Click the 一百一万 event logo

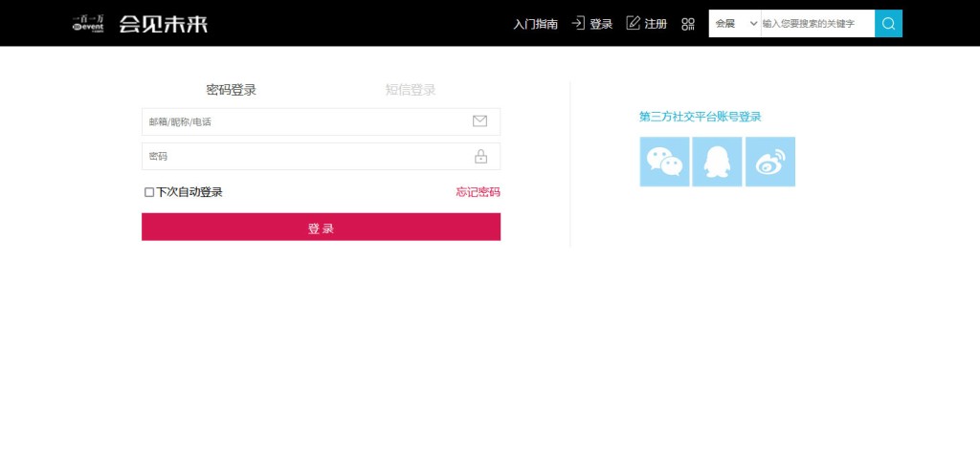(x=88, y=24)
